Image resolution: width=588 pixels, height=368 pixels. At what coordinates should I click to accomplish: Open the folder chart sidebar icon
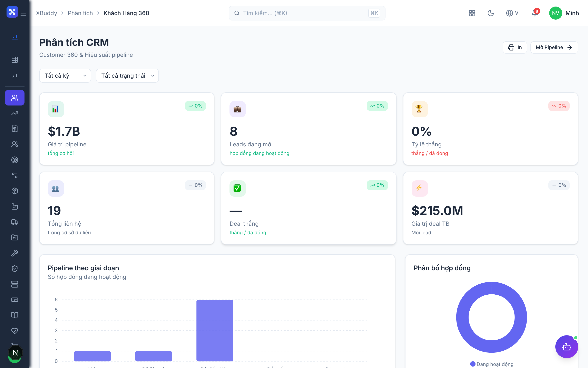[14, 238]
